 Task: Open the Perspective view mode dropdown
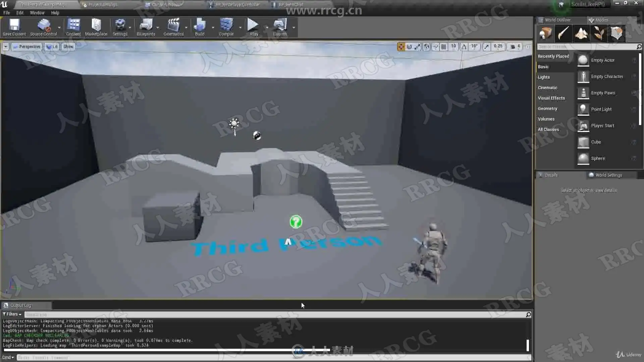click(x=27, y=47)
